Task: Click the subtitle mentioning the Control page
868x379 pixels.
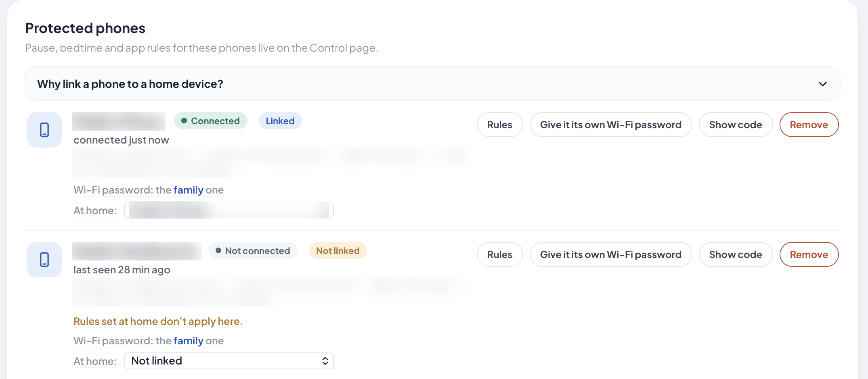Action: click(x=201, y=48)
